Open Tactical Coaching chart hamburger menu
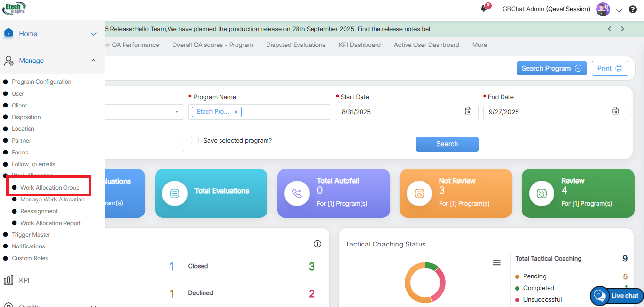 (496, 262)
